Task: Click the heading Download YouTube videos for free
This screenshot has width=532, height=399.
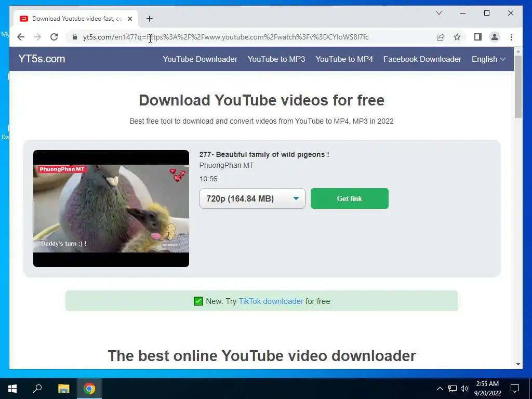Action: (x=262, y=100)
